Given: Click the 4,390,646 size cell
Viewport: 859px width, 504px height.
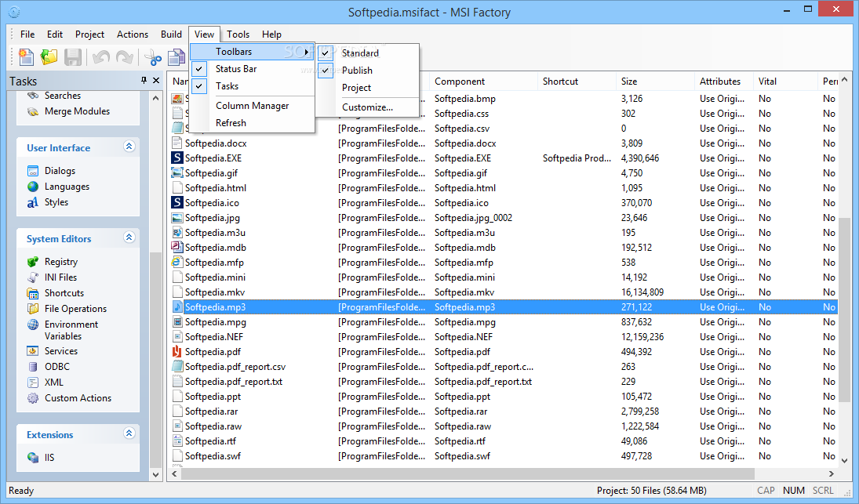Looking at the screenshot, I should click(x=640, y=158).
